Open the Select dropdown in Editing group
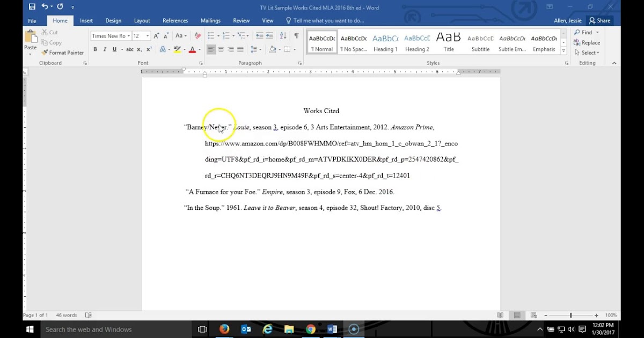Viewport: 644px width, 338px height. pyautogui.click(x=587, y=53)
